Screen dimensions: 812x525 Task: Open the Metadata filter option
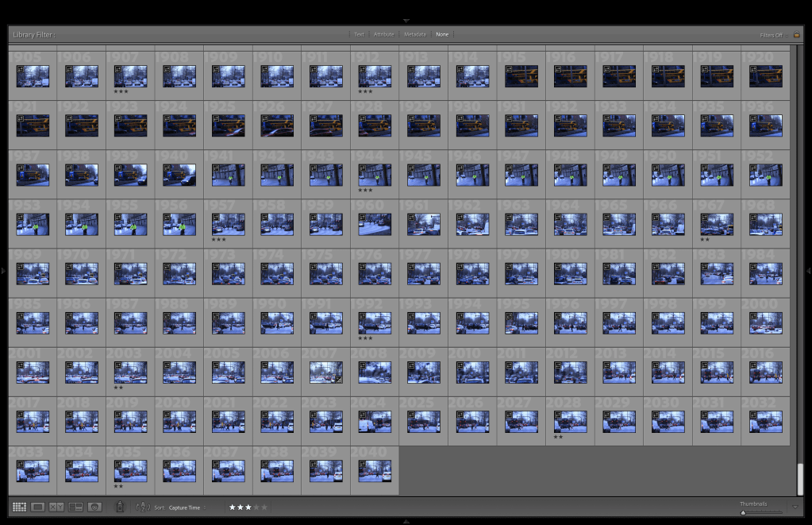pyautogui.click(x=414, y=34)
